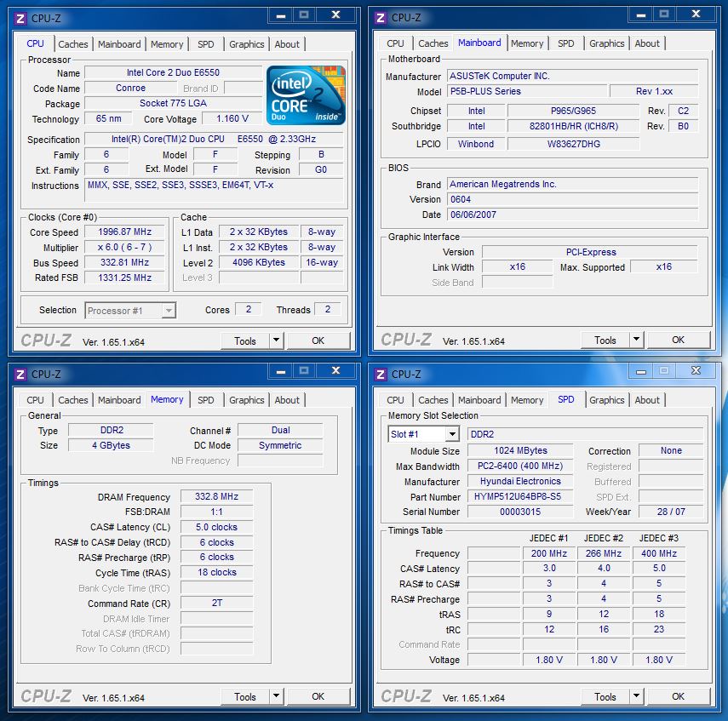The height and width of the screenshot is (721, 728).
Task: Open the Memory tab in the SPD window
Action: click(x=527, y=400)
